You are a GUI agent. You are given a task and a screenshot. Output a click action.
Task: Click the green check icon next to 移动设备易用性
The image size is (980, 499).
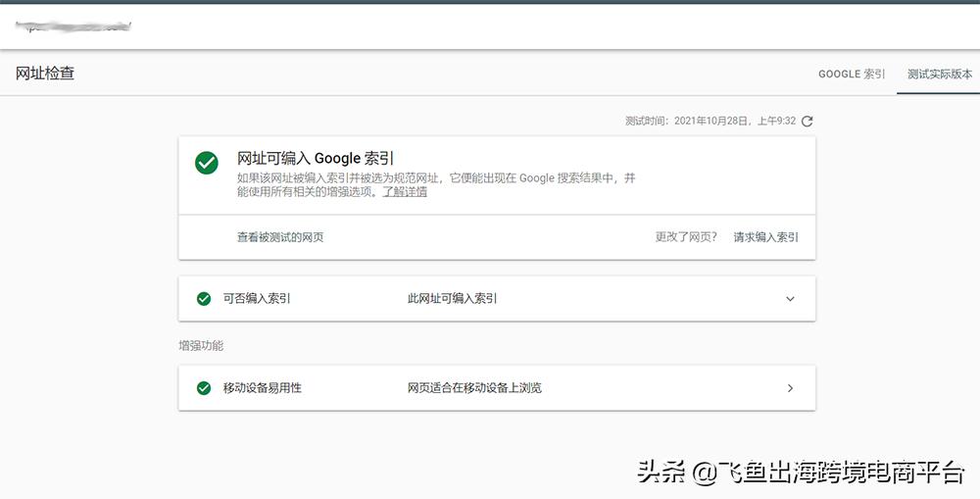tap(204, 388)
